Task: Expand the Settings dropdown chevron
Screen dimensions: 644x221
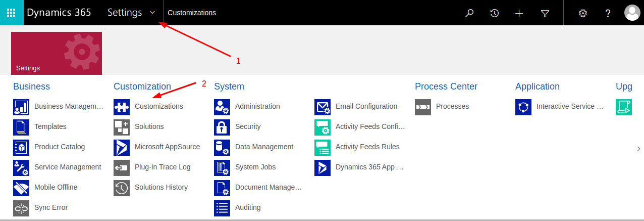Action: pos(152,13)
